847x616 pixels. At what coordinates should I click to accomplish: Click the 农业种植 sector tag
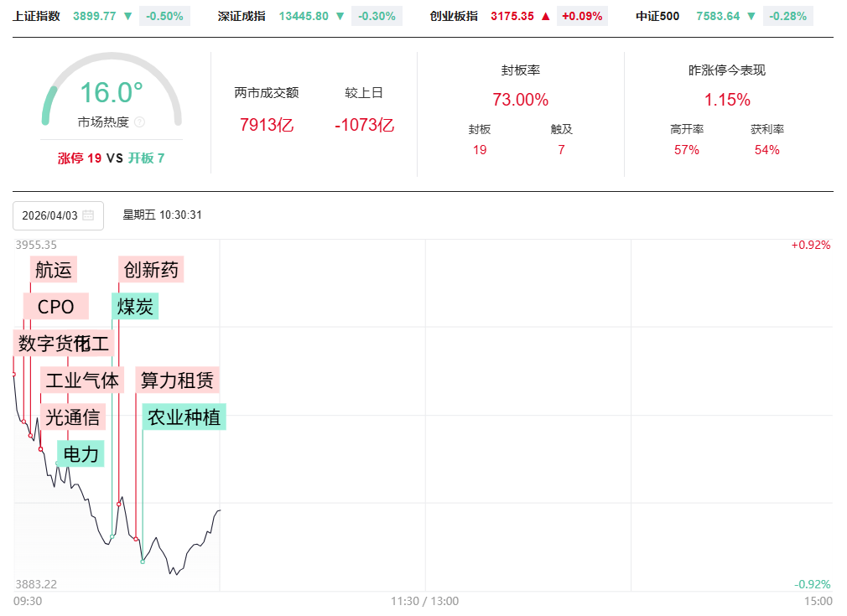pyautogui.click(x=184, y=417)
